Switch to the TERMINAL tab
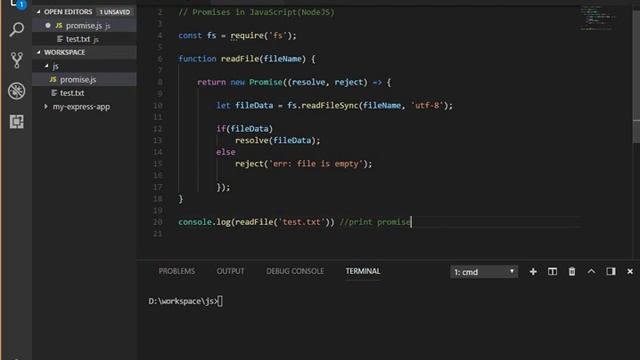Viewport: 640px width, 360px height. (363, 271)
